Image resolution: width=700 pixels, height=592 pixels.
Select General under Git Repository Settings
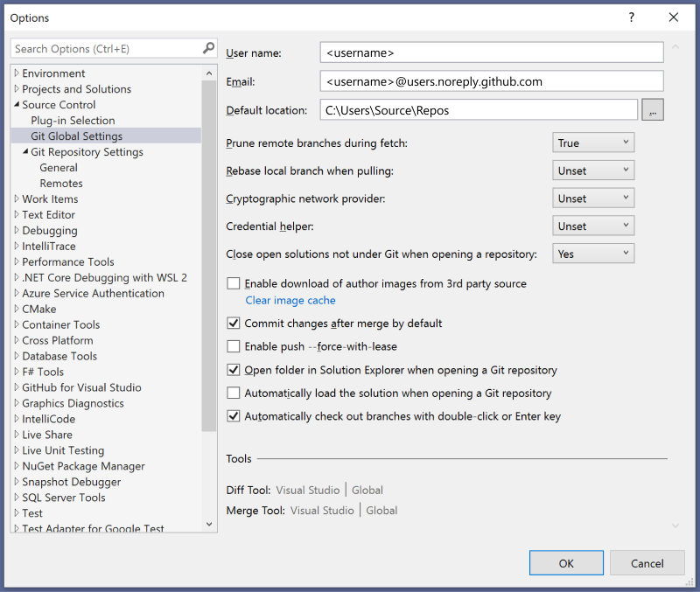pyautogui.click(x=59, y=167)
